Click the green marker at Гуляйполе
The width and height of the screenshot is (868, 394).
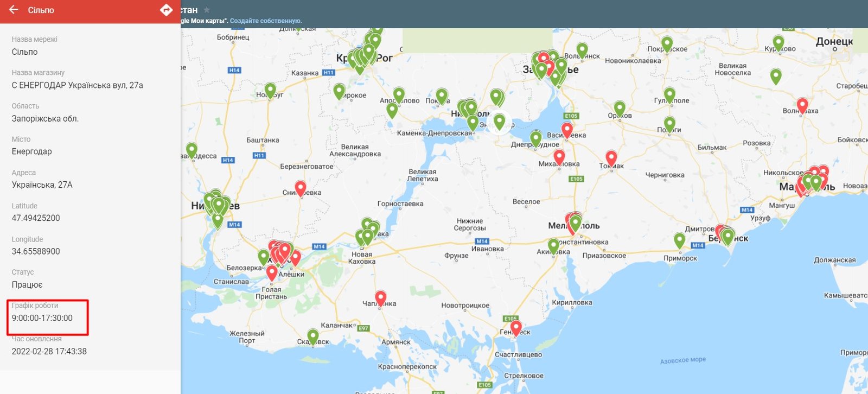pyautogui.click(x=670, y=95)
